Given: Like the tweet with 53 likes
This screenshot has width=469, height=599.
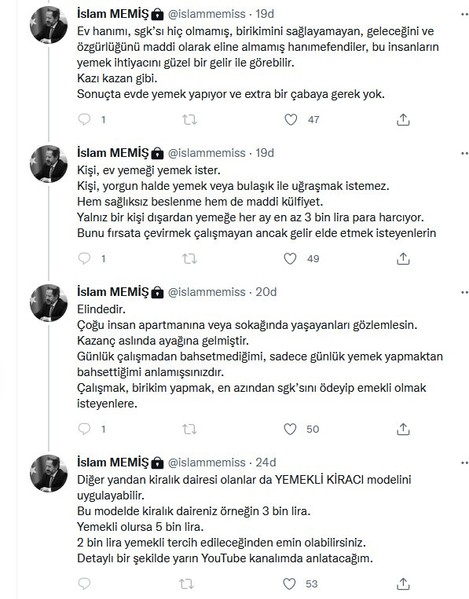Looking at the screenshot, I should (289, 584).
